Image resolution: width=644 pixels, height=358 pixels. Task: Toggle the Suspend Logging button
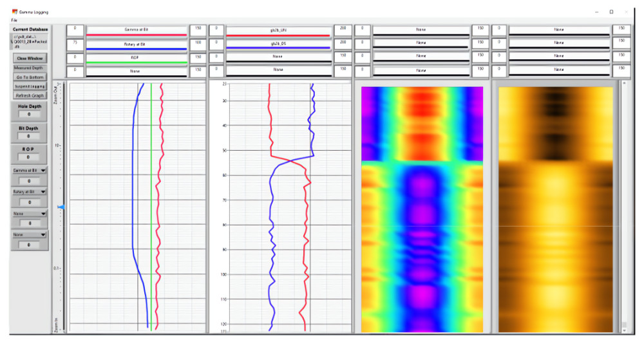pyautogui.click(x=30, y=86)
